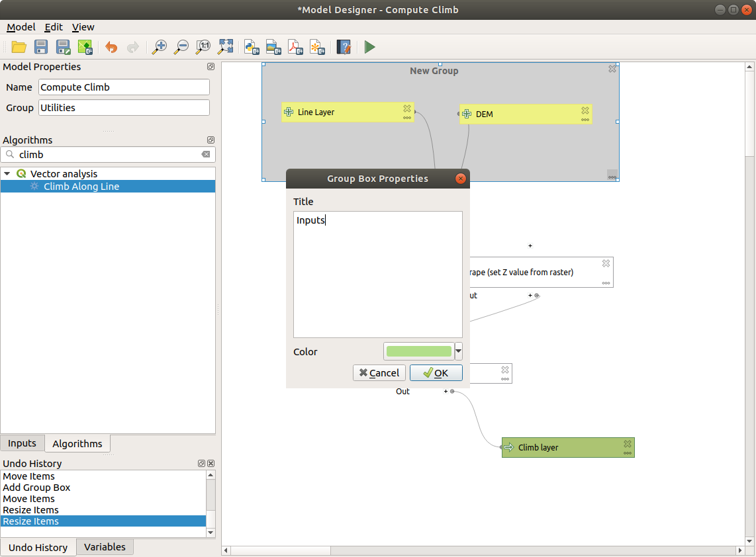Open the Model menu

click(21, 27)
